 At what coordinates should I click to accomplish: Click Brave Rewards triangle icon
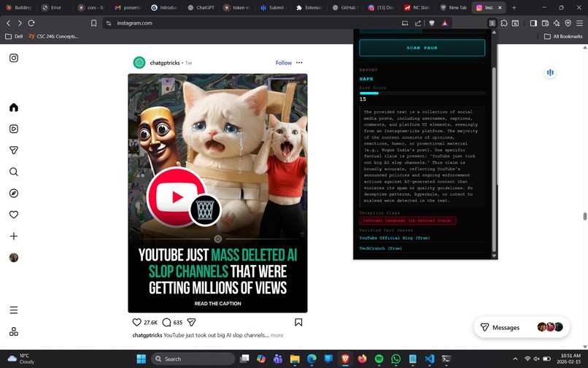(x=445, y=23)
